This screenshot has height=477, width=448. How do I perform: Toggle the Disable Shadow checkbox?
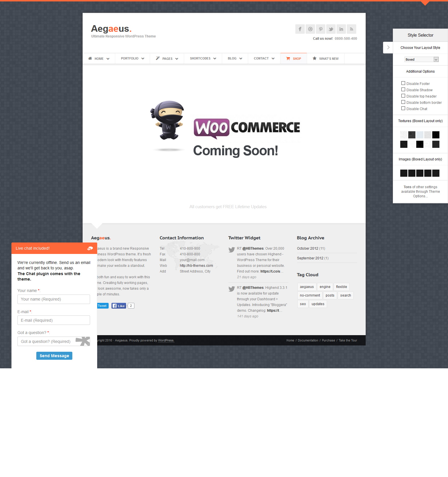pos(403,90)
